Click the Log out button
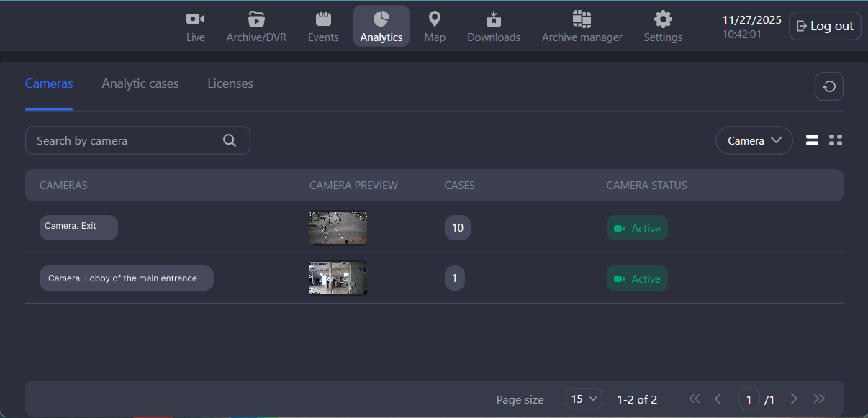 (x=825, y=26)
